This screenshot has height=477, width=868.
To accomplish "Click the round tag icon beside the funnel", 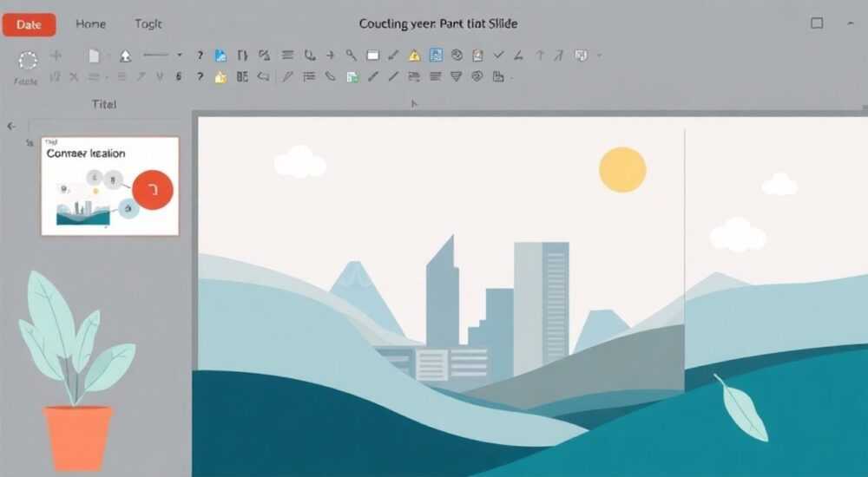I will point(477,76).
